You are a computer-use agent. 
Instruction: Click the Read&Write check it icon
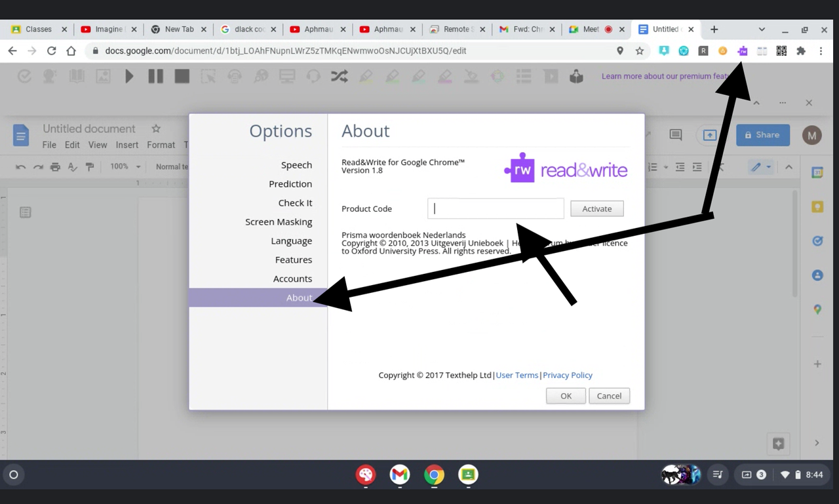pyautogui.click(x=24, y=77)
